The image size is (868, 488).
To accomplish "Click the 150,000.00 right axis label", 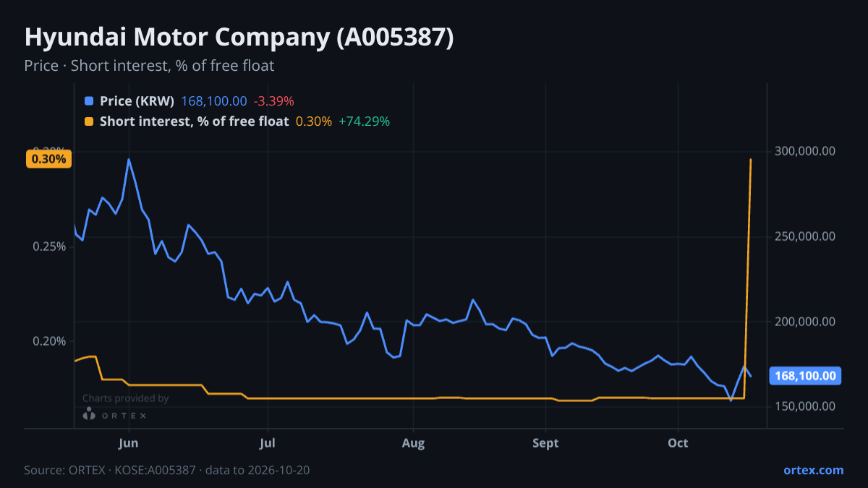I will click(806, 406).
